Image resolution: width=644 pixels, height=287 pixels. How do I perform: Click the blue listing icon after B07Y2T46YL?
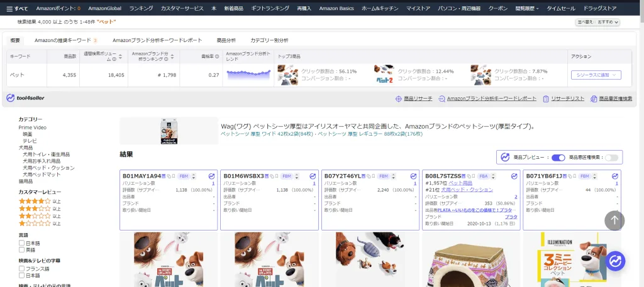click(363, 176)
